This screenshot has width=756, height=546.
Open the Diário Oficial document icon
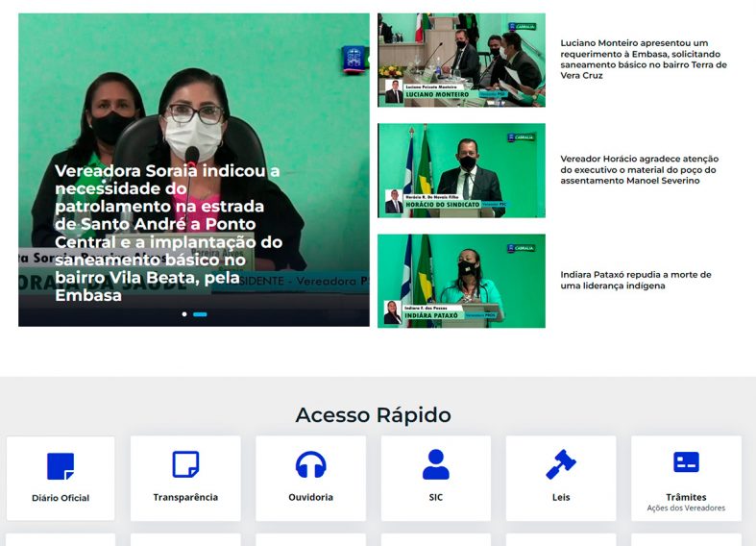click(x=61, y=466)
